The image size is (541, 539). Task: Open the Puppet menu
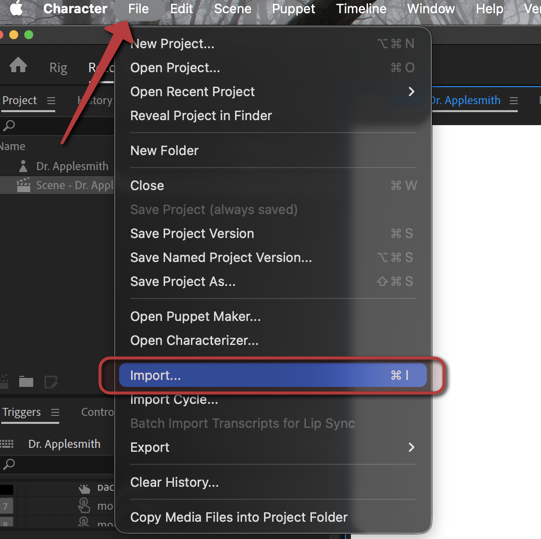coord(293,9)
